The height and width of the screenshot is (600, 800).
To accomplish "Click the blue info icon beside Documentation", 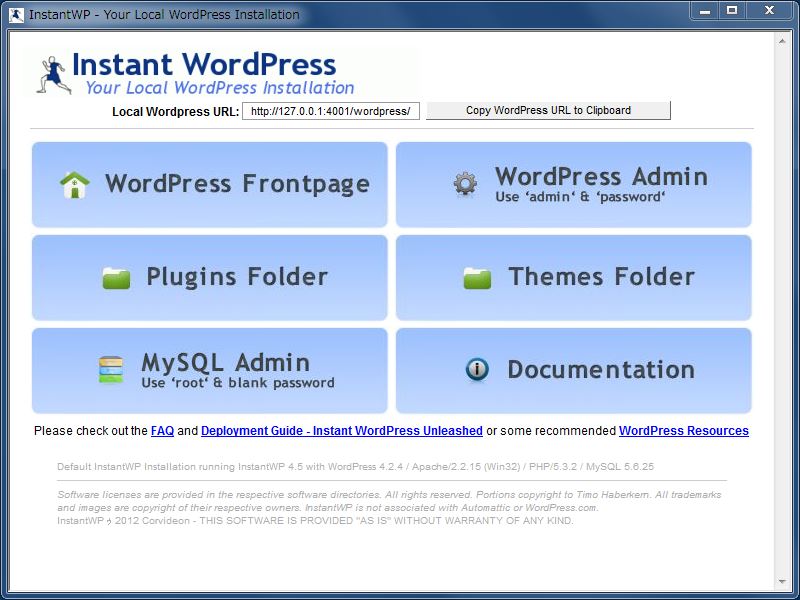I will tap(477, 369).
